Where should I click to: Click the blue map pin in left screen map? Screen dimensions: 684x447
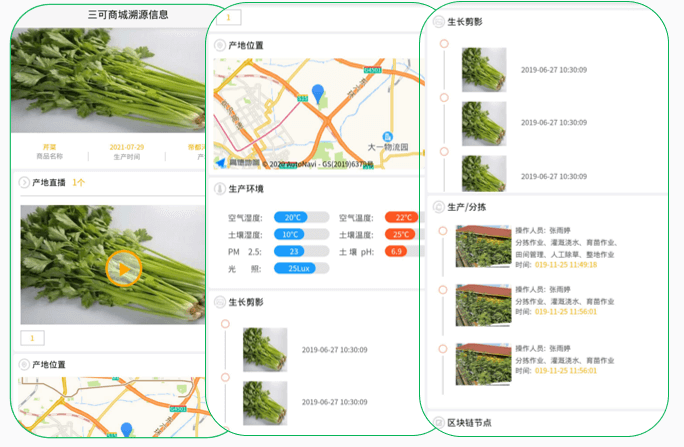(x=127, y=429)
